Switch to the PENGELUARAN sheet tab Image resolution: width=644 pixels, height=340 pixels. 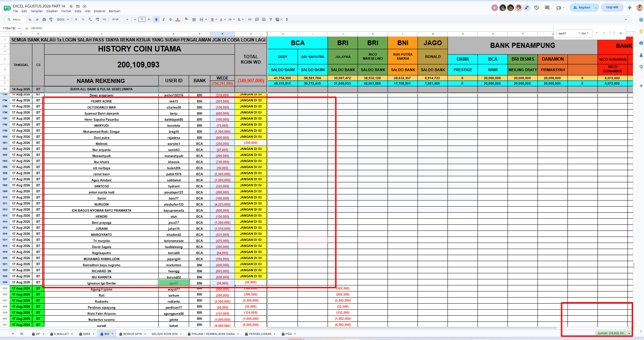260,334
